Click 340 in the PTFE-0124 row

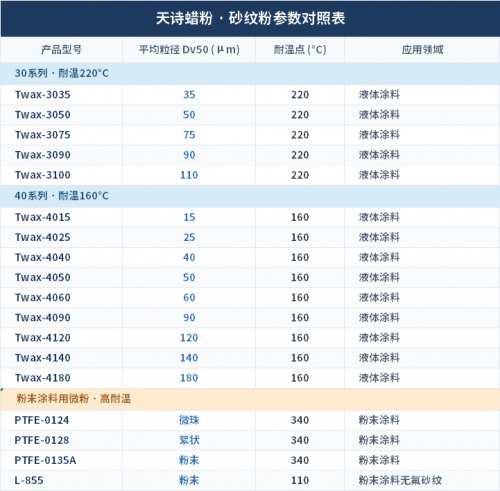(x=300, y=420)
